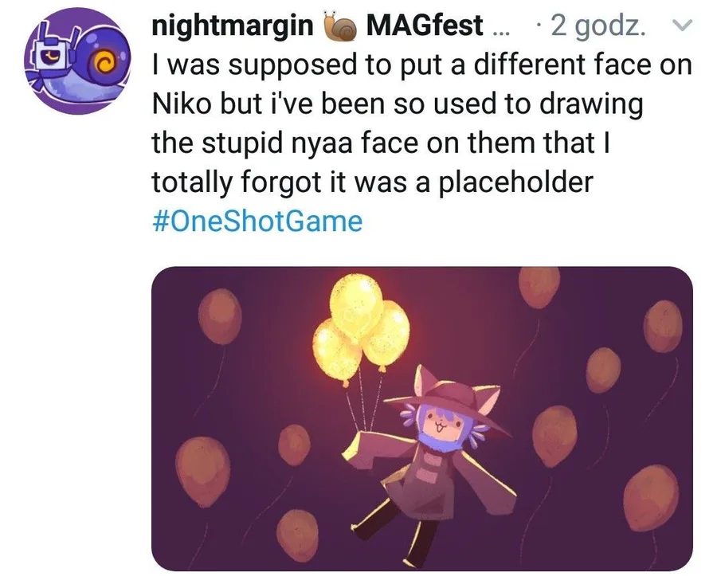This screenshot has width=717, height=588.
Task: Click the snail emoji beside nightmargin
Action: [x=341, y=26]
